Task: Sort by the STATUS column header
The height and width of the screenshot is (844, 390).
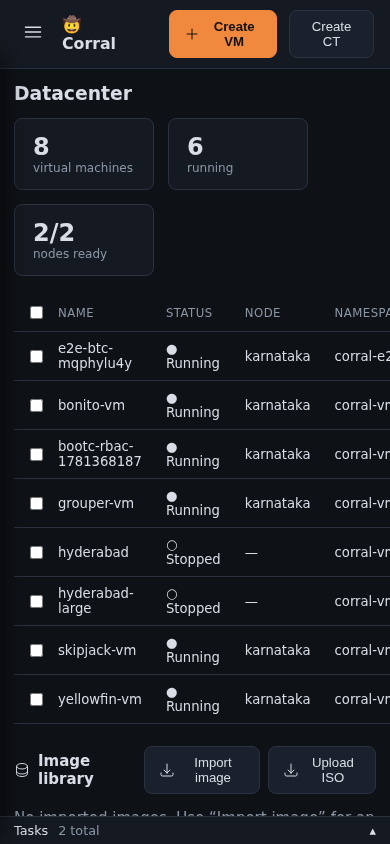Action: (x=189, y=313)
